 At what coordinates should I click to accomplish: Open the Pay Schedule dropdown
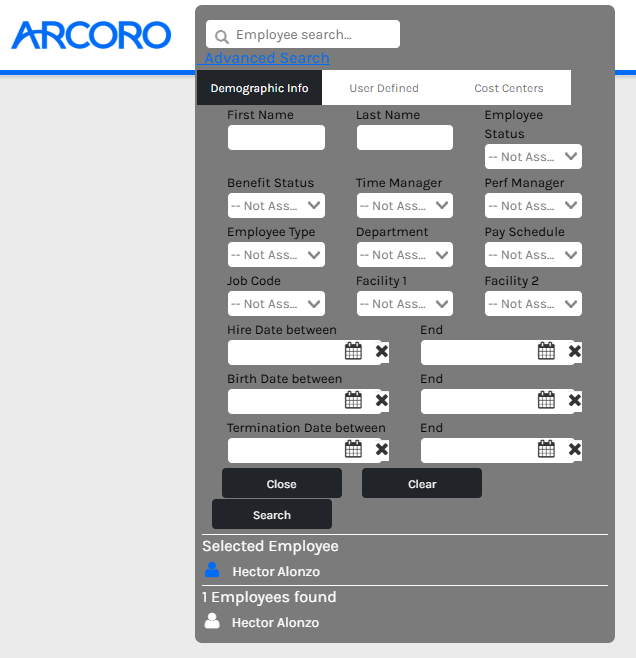[533, 255]
